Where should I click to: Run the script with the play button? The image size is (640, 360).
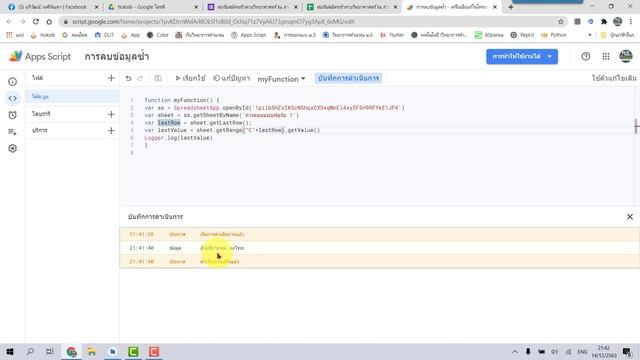point(190,78)
